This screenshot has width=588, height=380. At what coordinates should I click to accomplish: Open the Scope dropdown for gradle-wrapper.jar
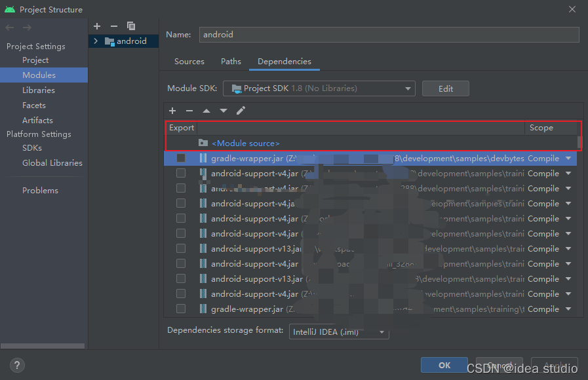coord(568,158)
